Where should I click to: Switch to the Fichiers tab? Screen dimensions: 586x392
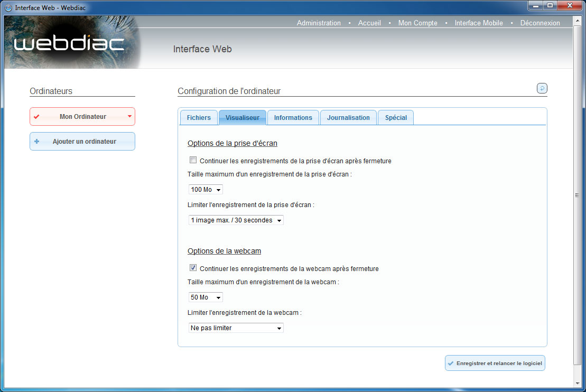click(199, 118)
